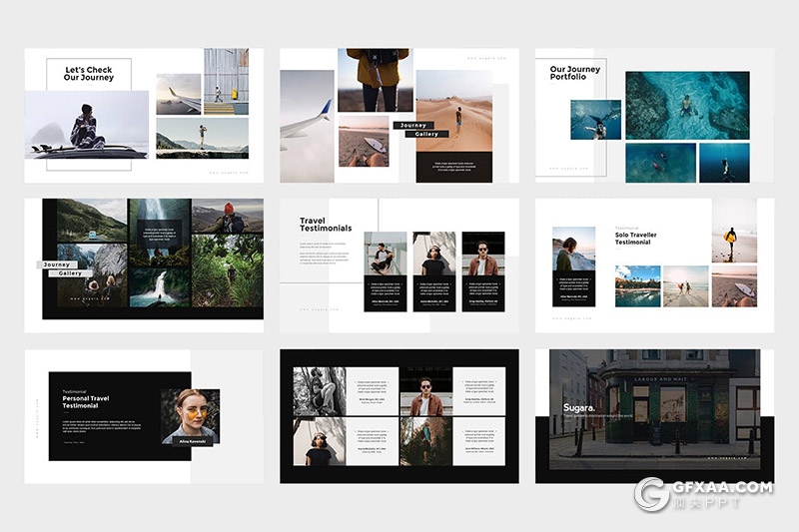
Task: Click man with sunglasses in dark testimonial grid
Action: point(426,391)
